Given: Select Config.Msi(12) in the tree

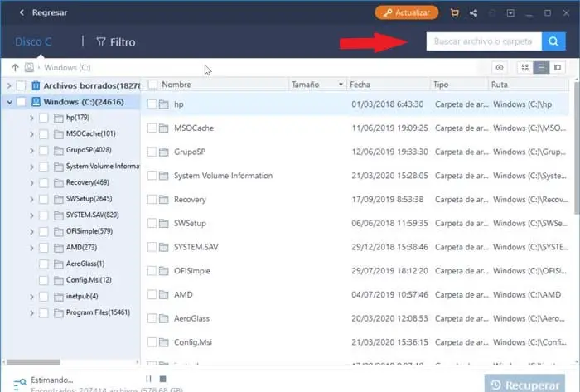Looking at the screenshot, I should 89,280.
